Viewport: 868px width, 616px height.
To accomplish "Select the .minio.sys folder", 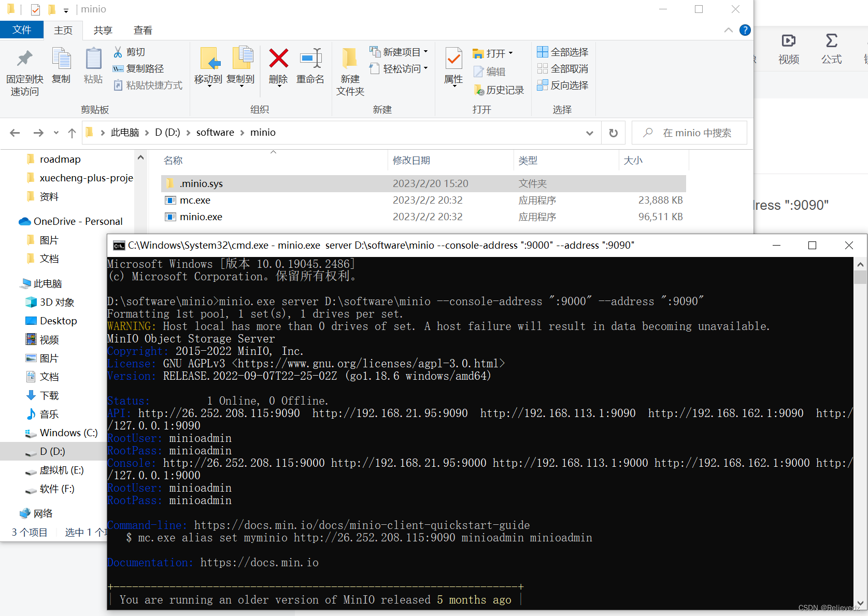I will (x=423, y=183).
